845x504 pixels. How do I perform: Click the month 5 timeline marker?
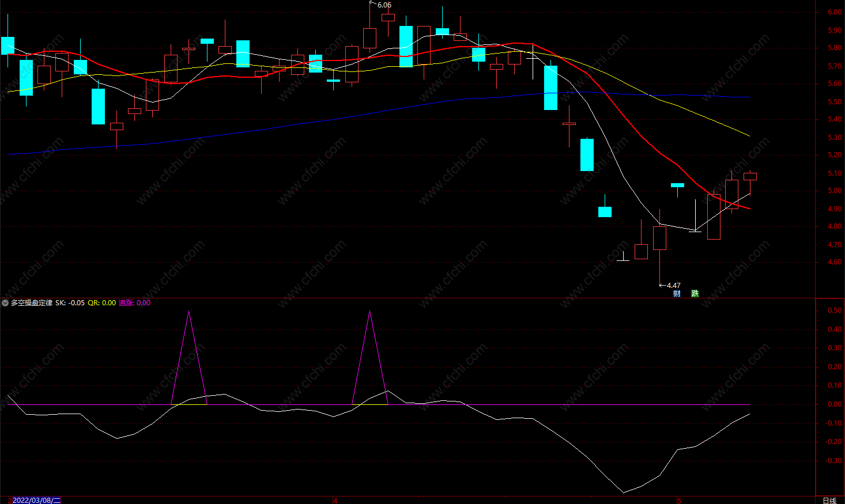679,500
